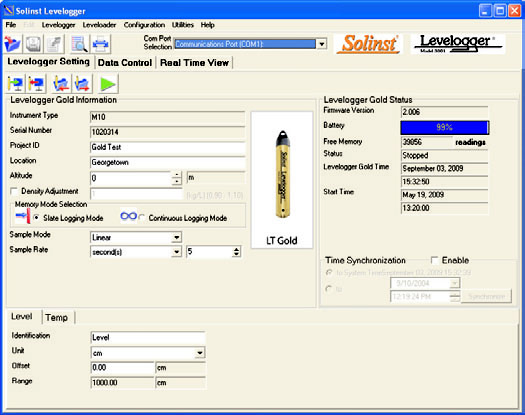Click the Location field Georgetown
The width and height of the screenshot is (525, 415).
click(x=167, y=162)
